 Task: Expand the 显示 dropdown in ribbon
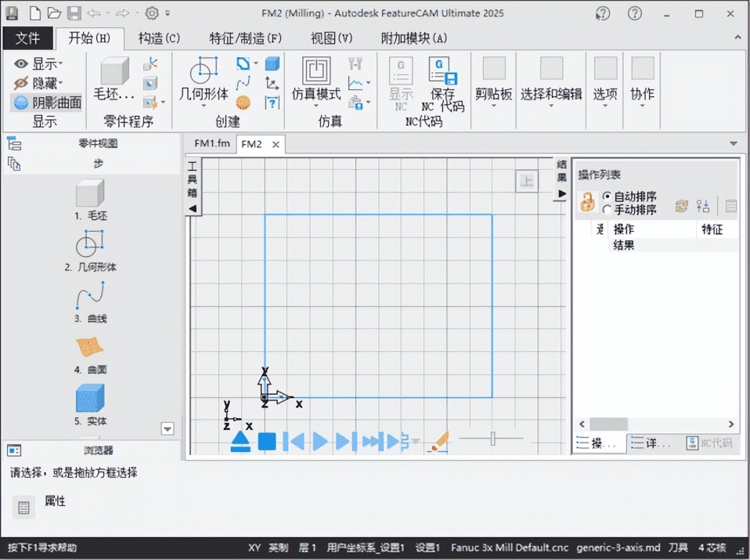tap(39, 63)
